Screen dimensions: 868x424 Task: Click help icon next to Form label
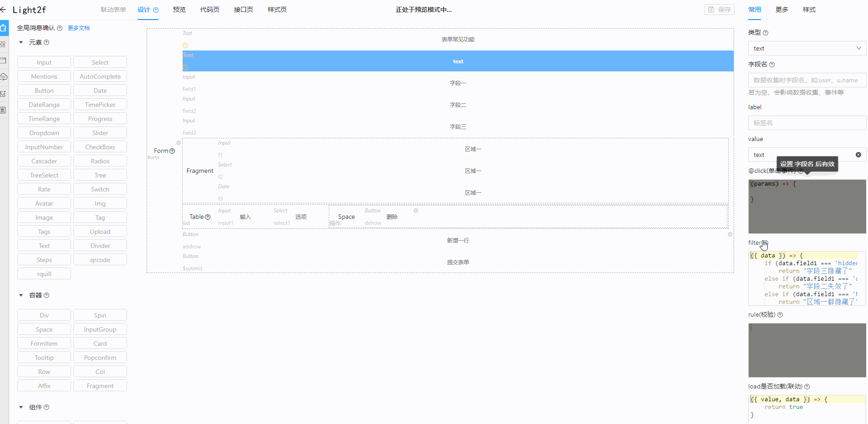[172, 151]
